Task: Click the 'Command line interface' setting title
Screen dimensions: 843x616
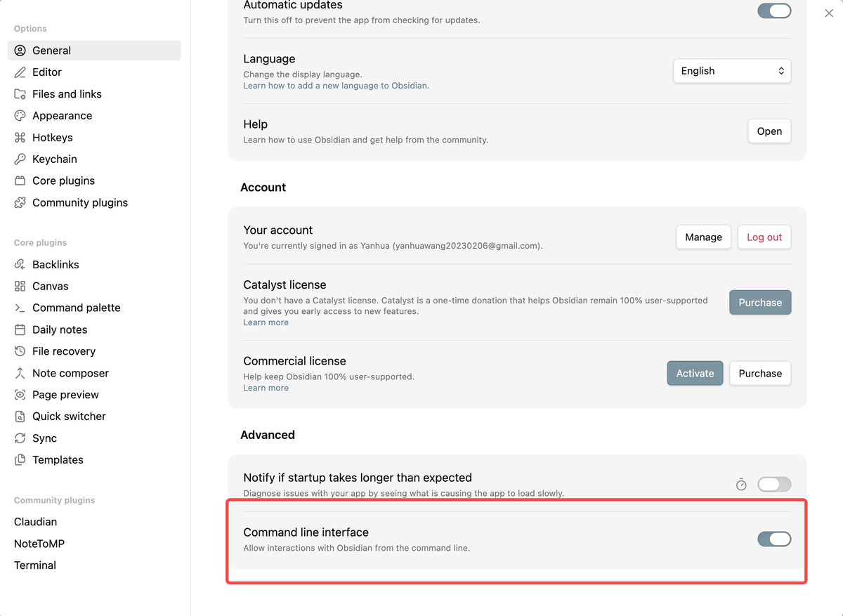Action: point(306,532)
